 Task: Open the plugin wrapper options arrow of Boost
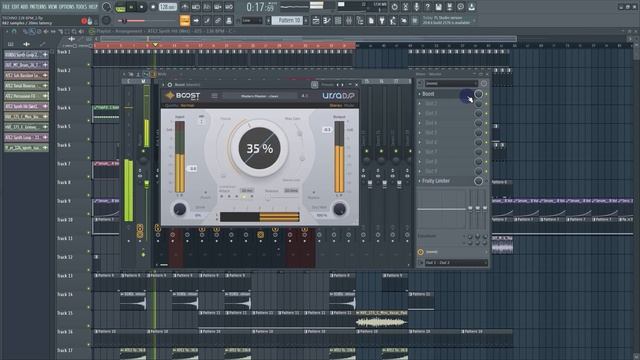pos(164,85)
